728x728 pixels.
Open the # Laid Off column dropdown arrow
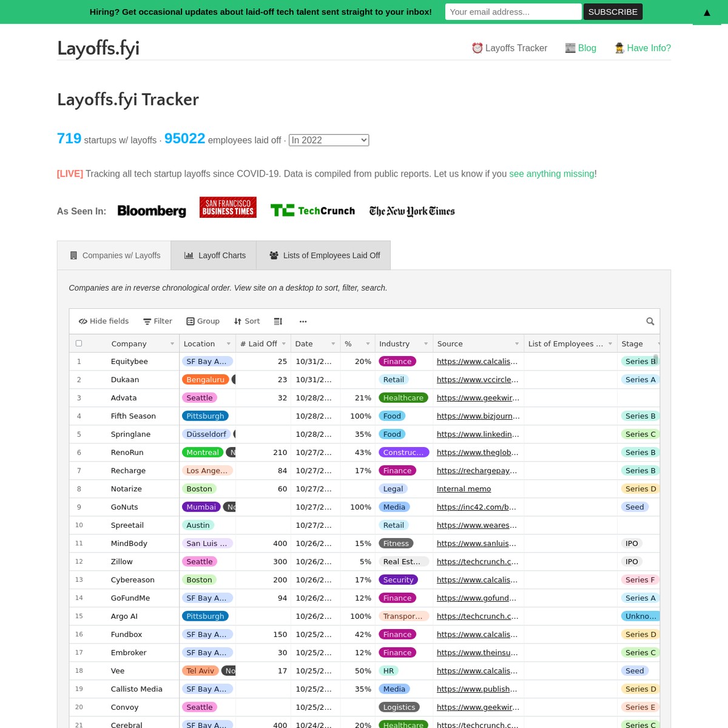(284, 344)
